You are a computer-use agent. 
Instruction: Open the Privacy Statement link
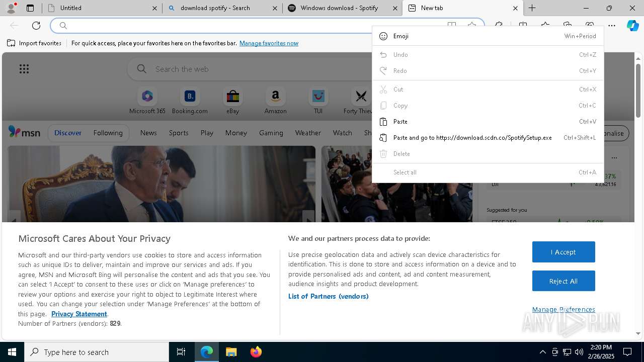[x=79, y=314]
